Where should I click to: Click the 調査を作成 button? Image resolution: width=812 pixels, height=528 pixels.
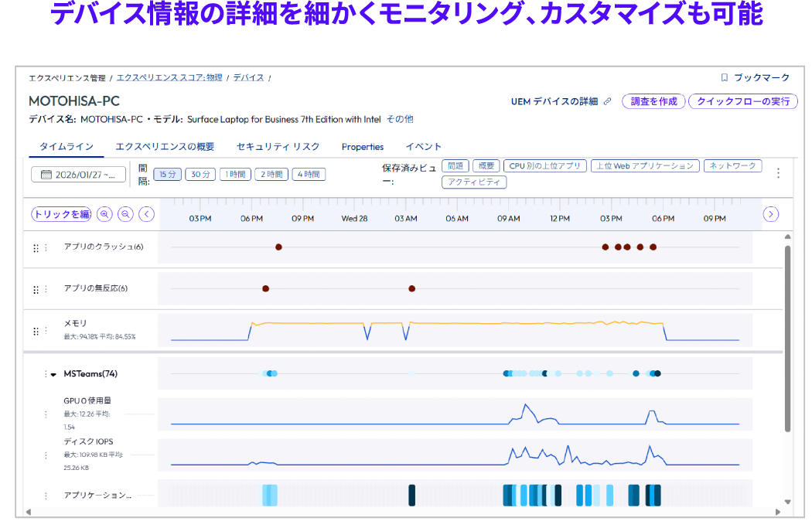(653, 100)
